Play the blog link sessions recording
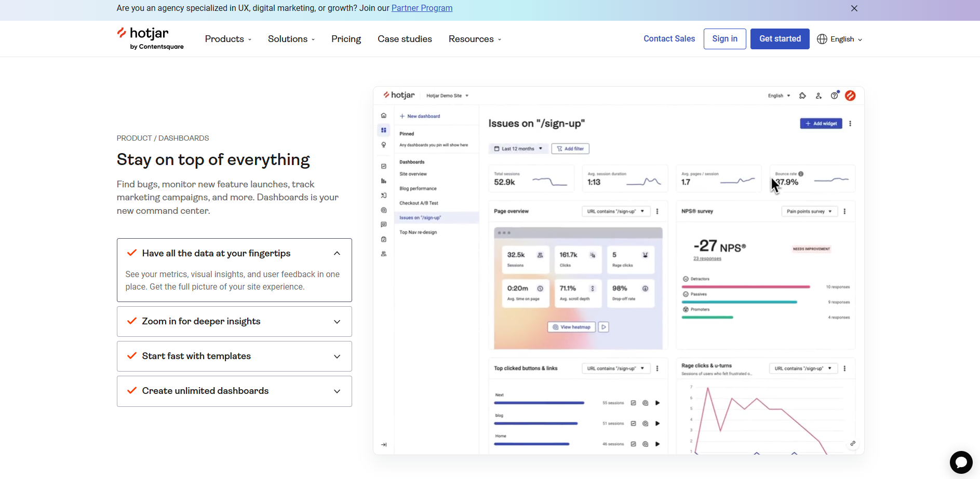Image resolution: width=980 pixels, height=479 pixels. (657, 423)
